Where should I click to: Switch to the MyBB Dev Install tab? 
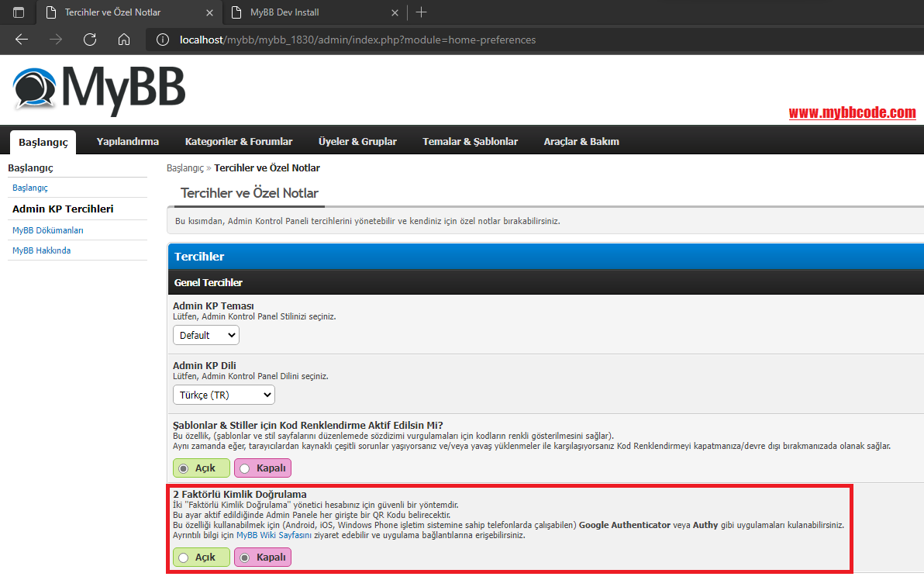click(315, 12)
